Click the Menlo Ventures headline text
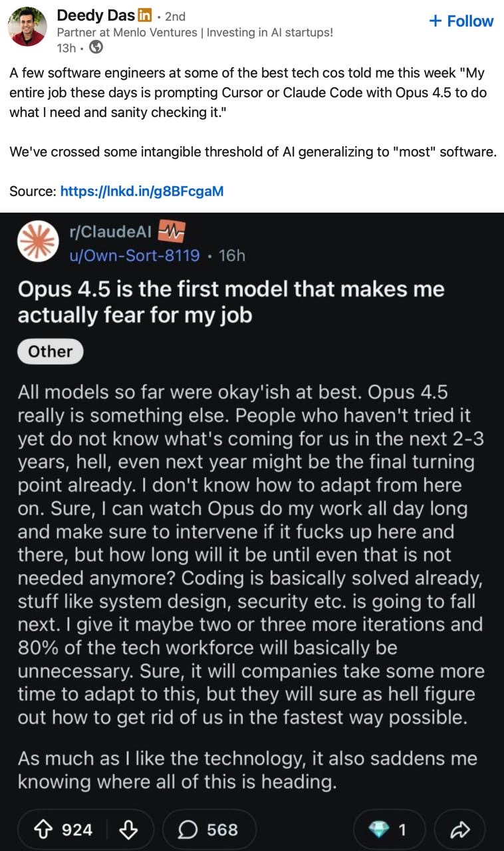 (x=195, y=32)
